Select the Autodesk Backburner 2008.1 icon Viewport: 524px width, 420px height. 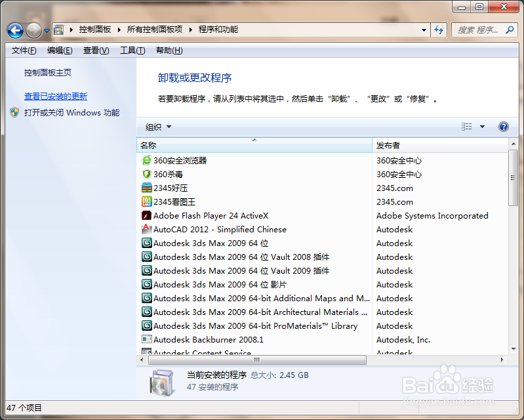146,339
